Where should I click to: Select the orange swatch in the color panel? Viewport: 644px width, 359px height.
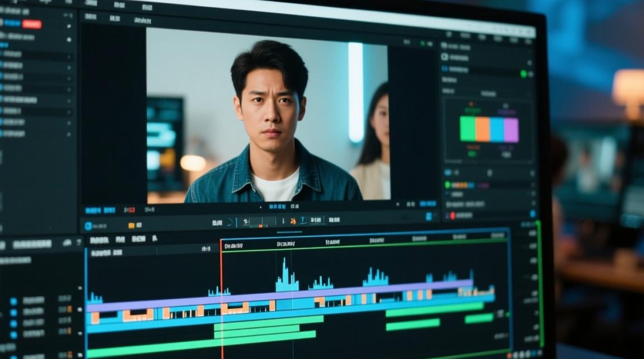pyautogui.click(x=483, y=129)
